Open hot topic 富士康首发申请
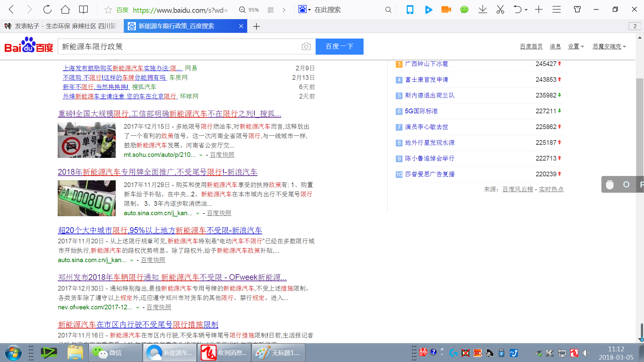Screen dimensions: 644x362 (426, 80)
